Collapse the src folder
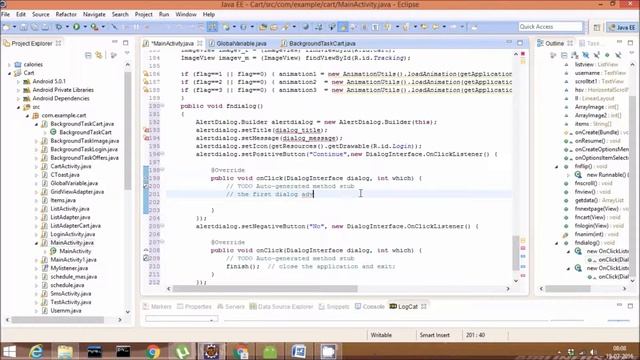This screenshot has width=640, height=360. [x=18, y=107]
